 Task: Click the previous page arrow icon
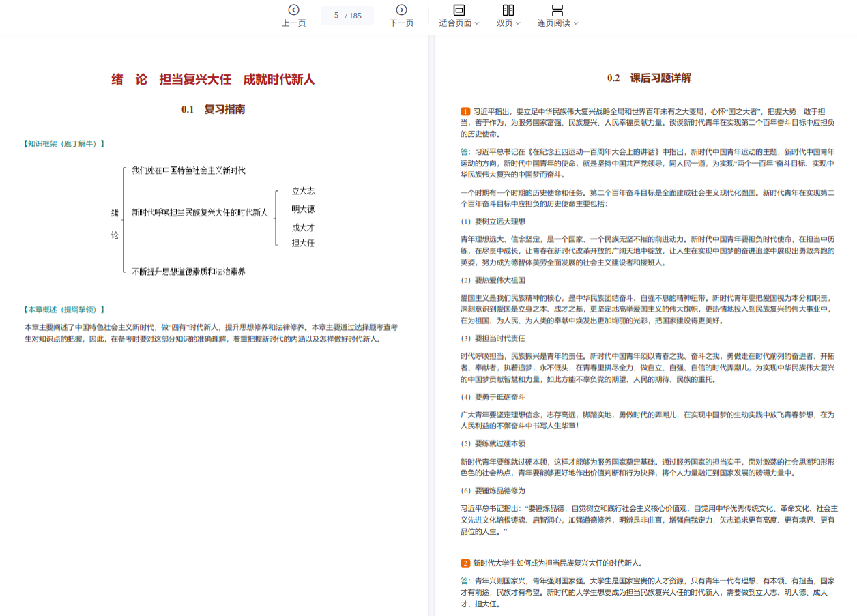point(293,10)
